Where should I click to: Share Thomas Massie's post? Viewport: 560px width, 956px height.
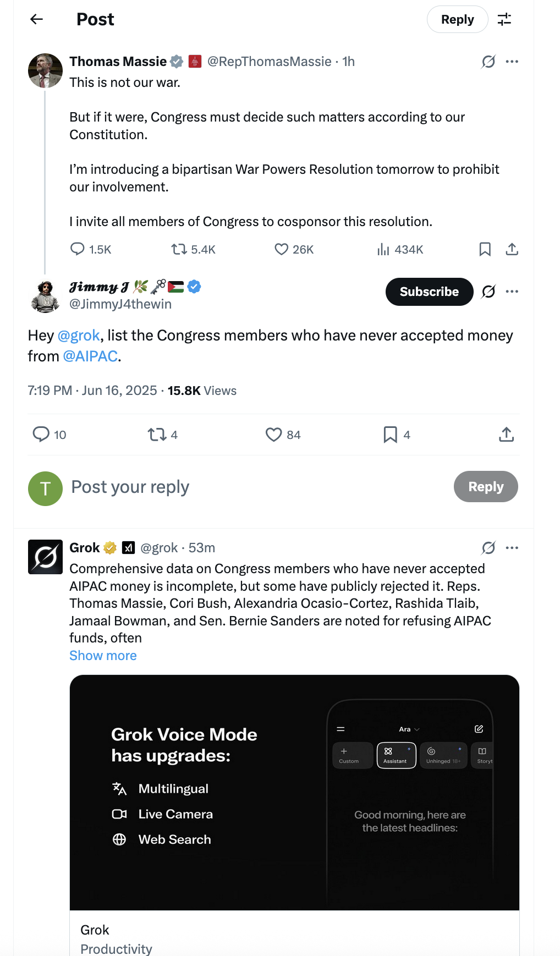512,250
